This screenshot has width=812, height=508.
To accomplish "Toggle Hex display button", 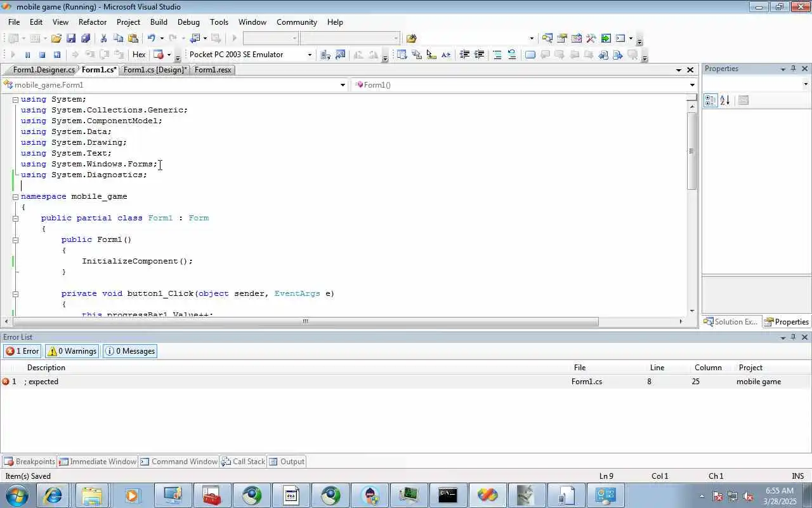I will coord(139,55).
